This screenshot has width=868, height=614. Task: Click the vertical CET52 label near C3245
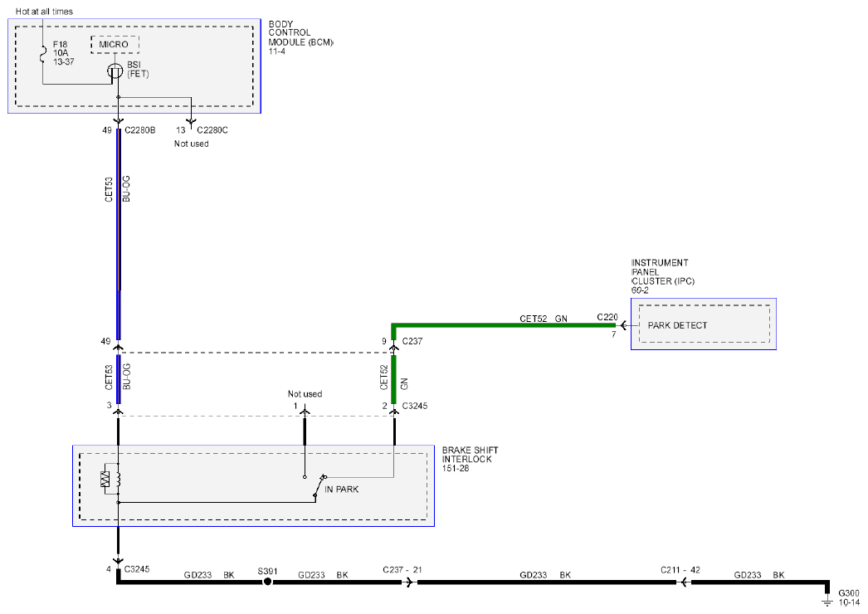tap(383, 377)
